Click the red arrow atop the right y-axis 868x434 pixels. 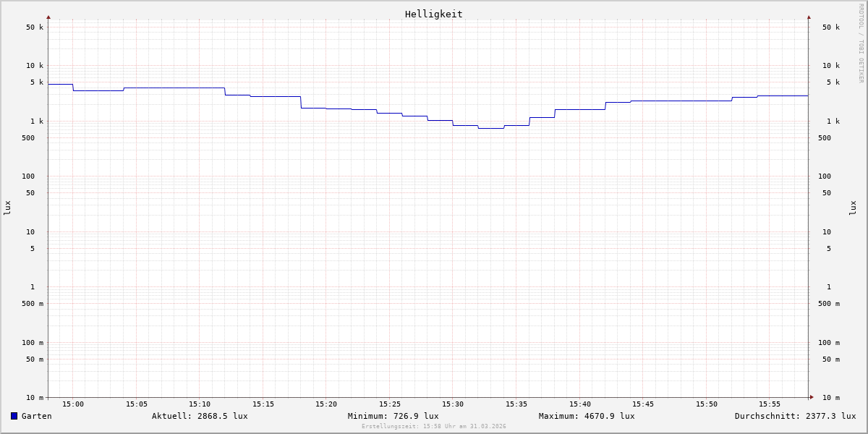[809, 17]
